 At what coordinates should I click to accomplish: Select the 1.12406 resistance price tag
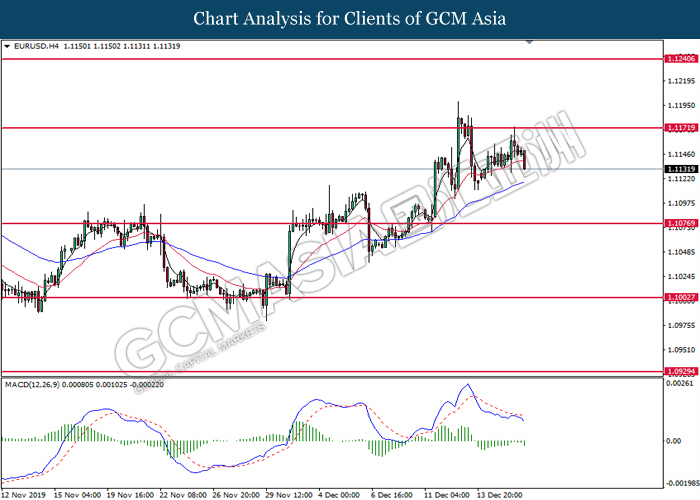pos(681,60)
